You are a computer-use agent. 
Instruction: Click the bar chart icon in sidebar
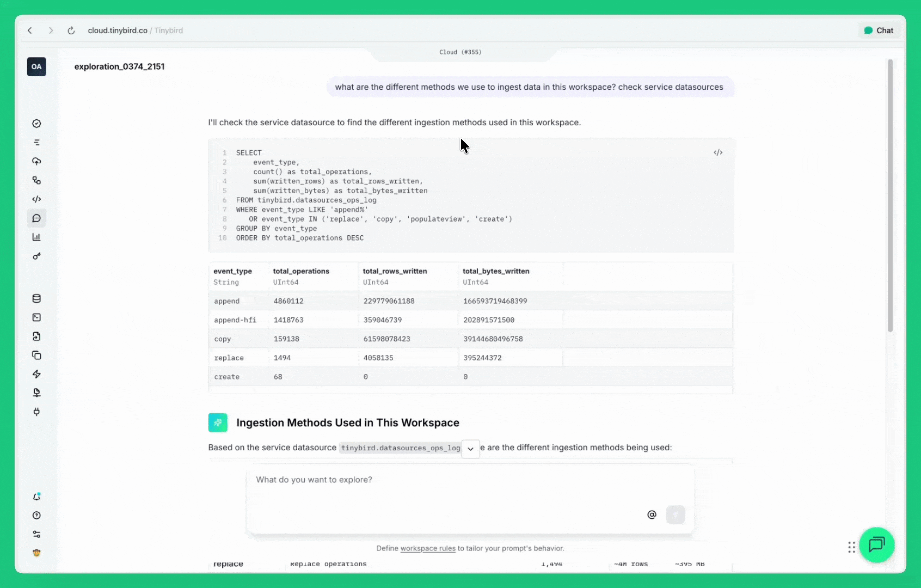(36, 237)
